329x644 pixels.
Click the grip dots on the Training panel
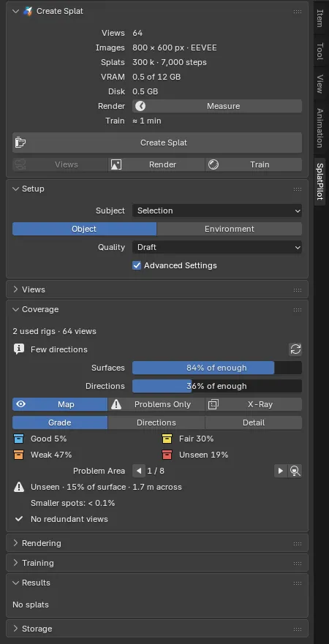point(298,563)
